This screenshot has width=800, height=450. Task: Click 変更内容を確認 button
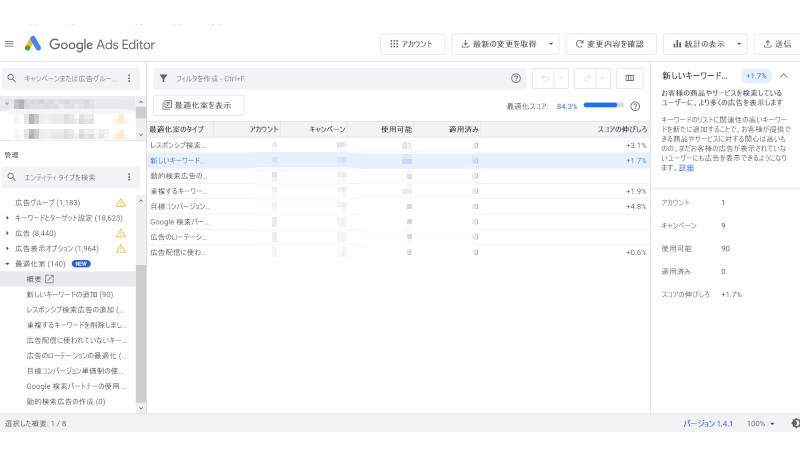point(611,44)
